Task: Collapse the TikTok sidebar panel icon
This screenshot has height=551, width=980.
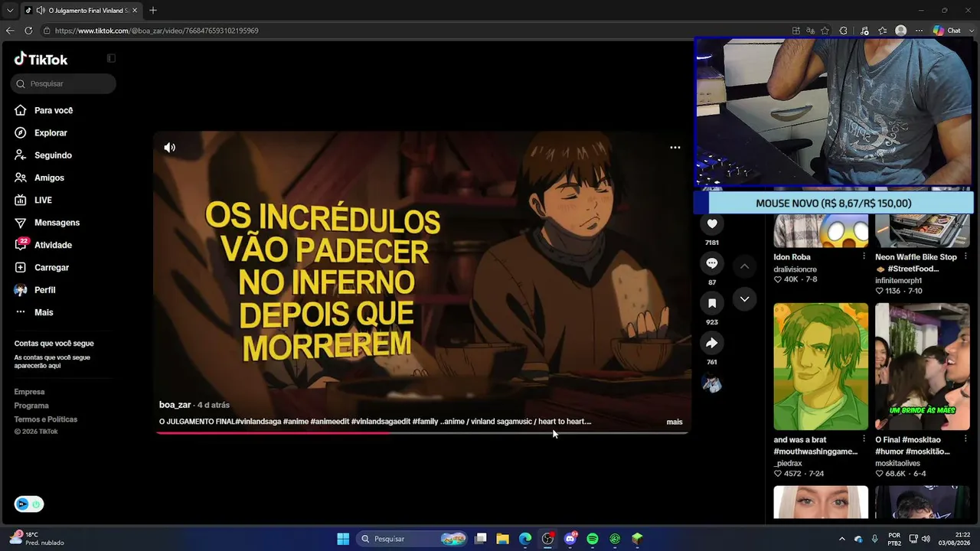Action: pos(111,58)
